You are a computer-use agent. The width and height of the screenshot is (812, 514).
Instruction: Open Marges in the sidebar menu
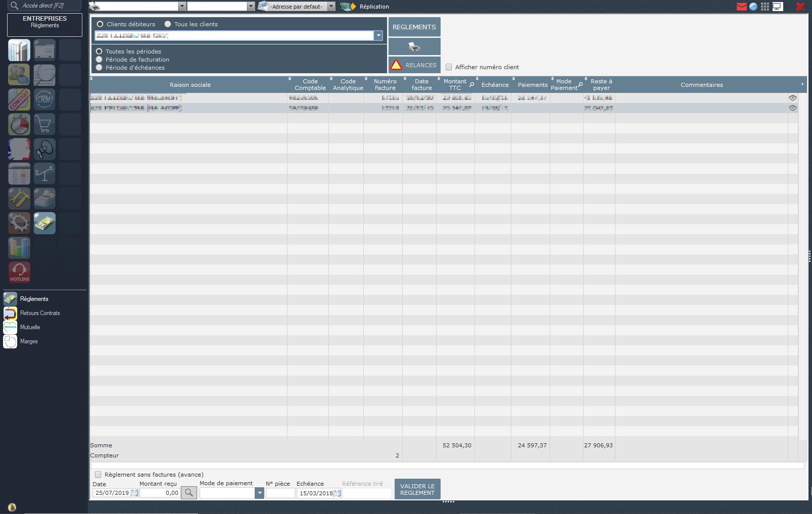point(29,341)
